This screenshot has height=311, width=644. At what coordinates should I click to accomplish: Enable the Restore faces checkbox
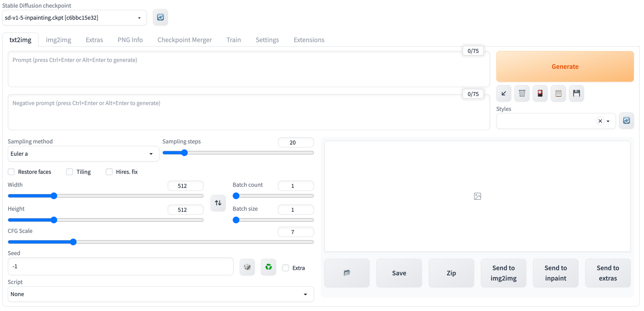point(12,172)
